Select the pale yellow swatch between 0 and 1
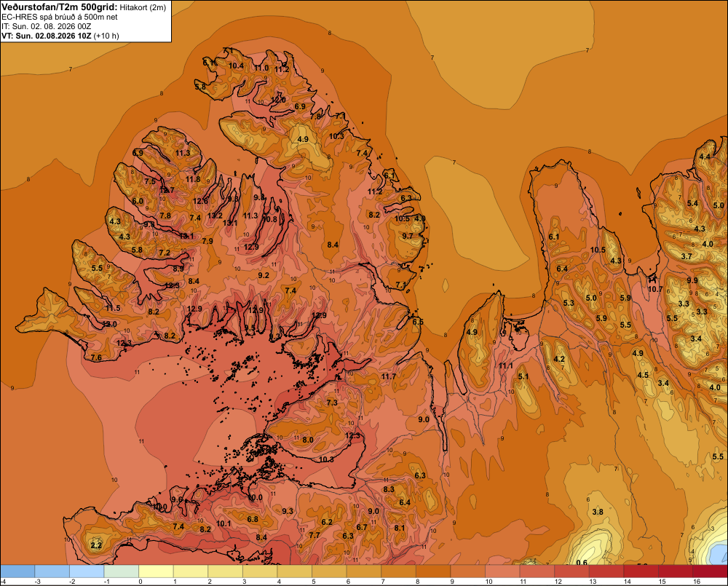The width and height of the screenshot is (728, 586). pyautogui.click(x=156, y=571)
